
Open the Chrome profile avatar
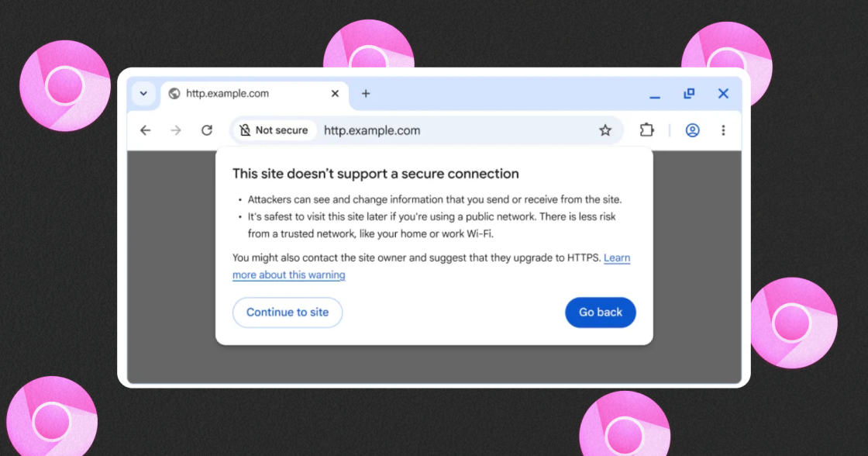[692, 130]
